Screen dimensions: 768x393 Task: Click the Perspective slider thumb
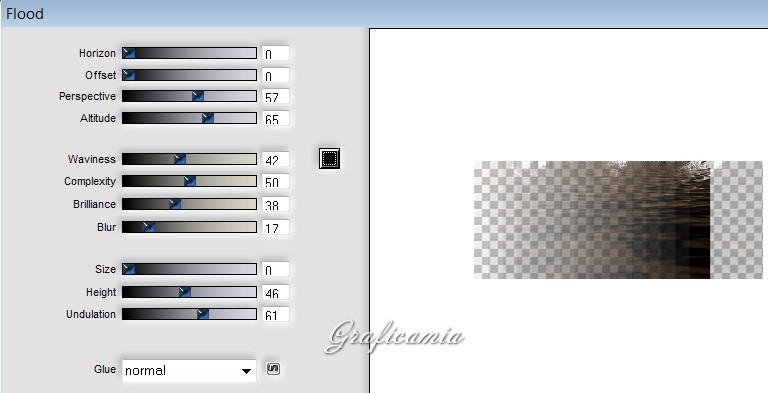(198, 96)
